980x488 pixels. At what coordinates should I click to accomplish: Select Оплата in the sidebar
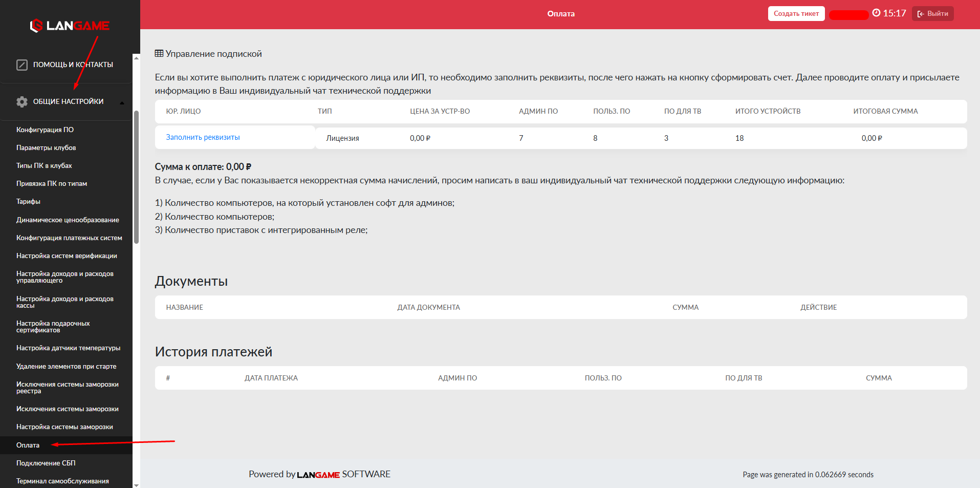(28, 445)
